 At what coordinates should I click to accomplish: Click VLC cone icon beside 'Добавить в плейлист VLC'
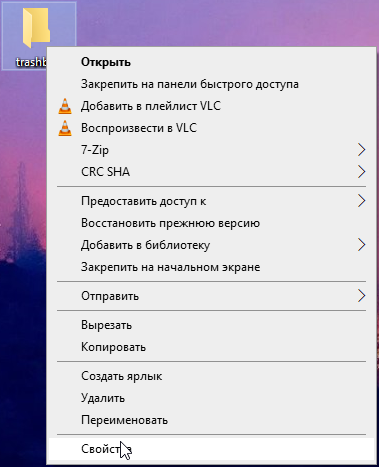[x=65, y=106]
